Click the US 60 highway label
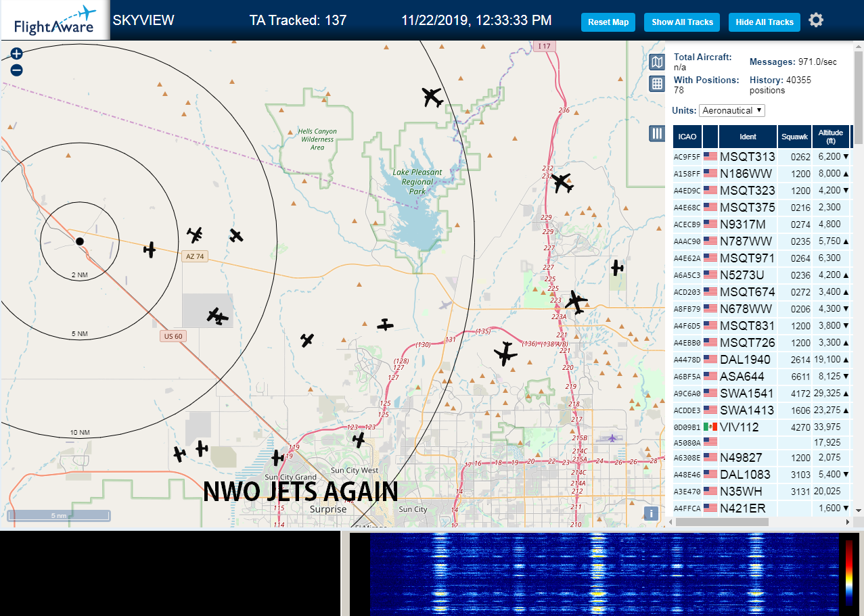 coord(175,336)
